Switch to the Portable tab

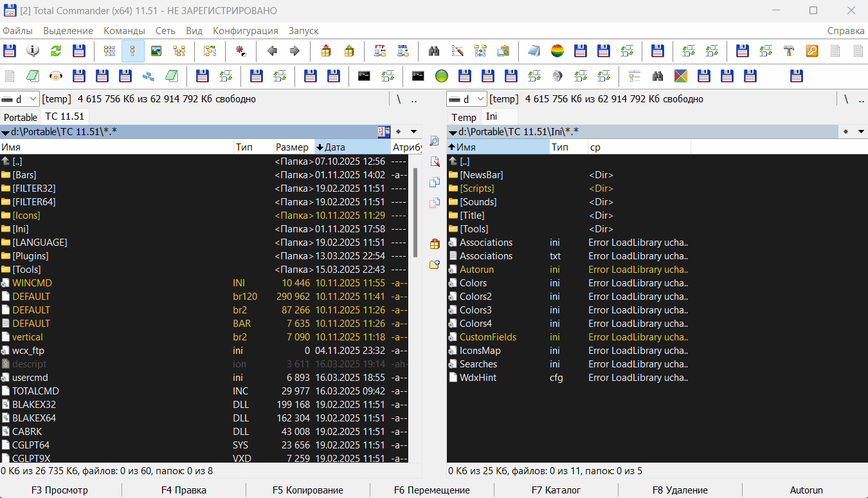tap(21, 117)
